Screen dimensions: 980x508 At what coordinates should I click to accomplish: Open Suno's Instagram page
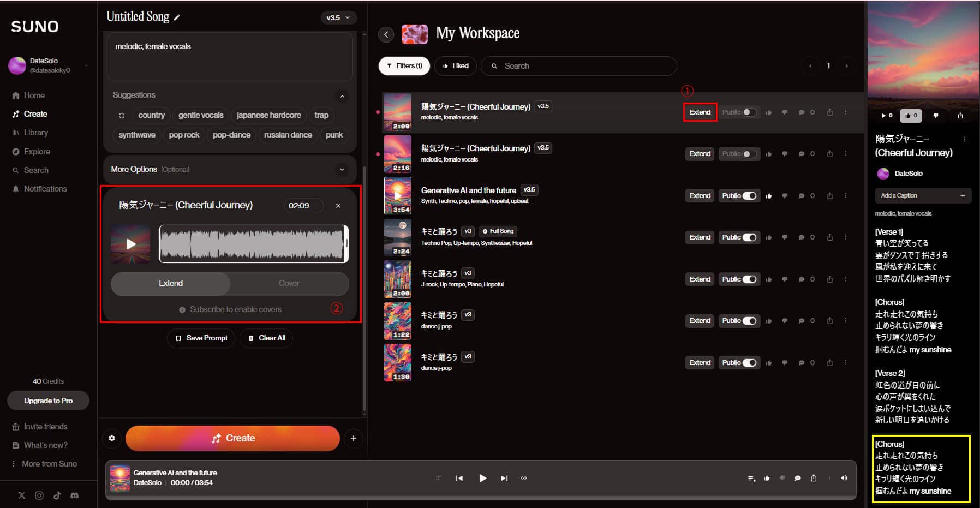[39, 495]
